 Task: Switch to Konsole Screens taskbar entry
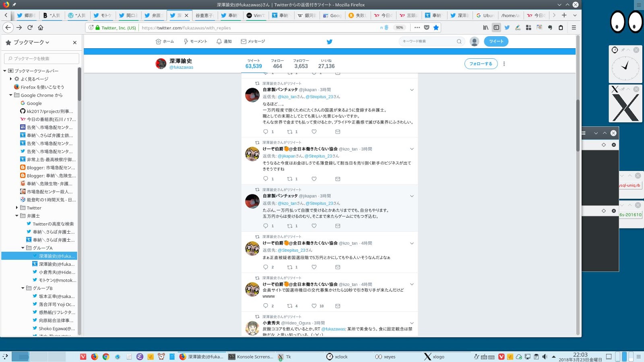point(251,357)
